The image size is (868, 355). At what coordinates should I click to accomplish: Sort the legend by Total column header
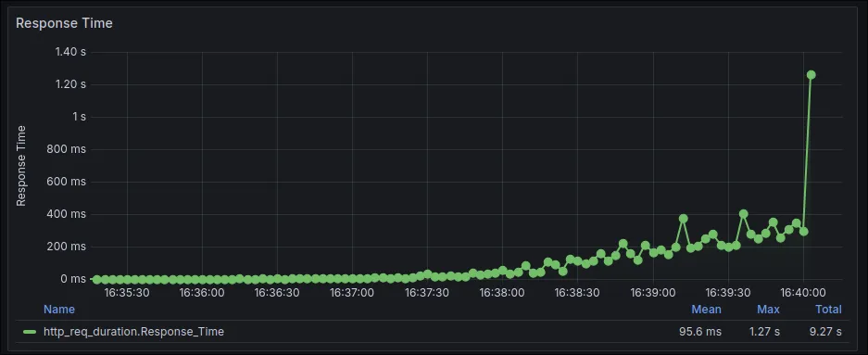click(x=828, y=309)
